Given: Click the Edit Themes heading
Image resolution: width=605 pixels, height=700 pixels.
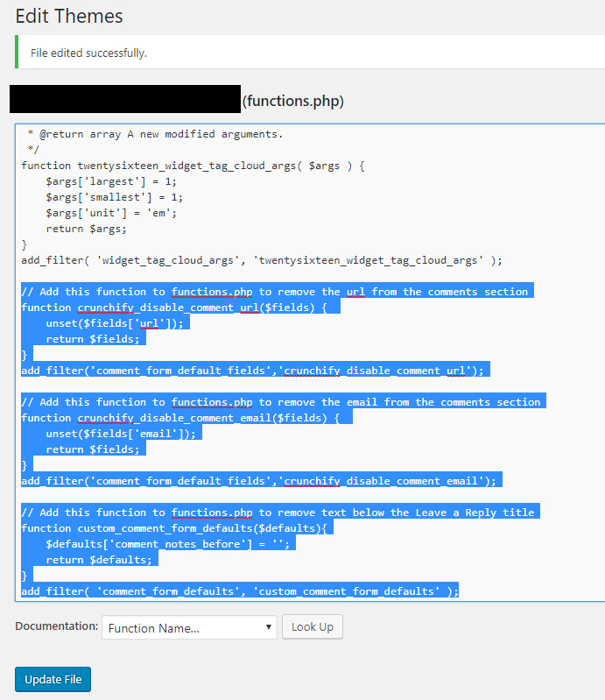Looking at the screenshot, I should (69, 16).
